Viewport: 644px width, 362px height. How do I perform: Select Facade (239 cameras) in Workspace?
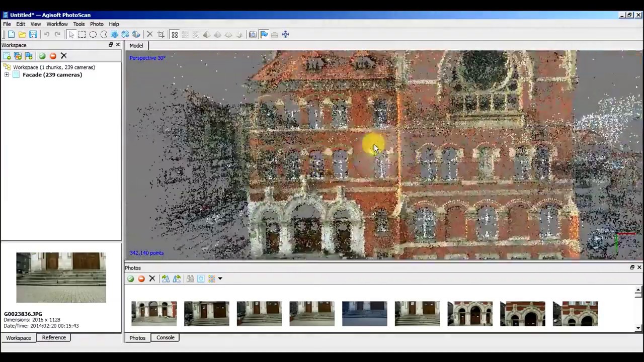[52, 75]
